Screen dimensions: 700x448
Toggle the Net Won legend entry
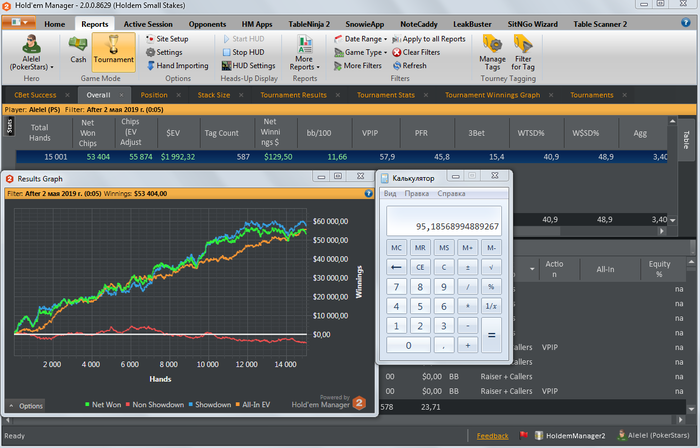click(x=103, y=405)
